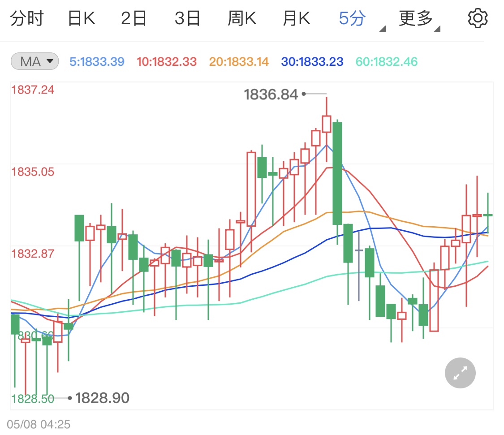Click the timestamp 05/08 04:25
The height and width of the screenshot is (435, 504).
click(x=39, y=424)
